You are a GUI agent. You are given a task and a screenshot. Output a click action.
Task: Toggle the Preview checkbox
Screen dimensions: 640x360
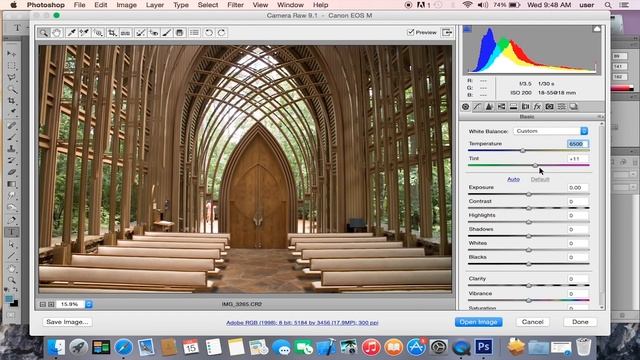tap(411, 32)
